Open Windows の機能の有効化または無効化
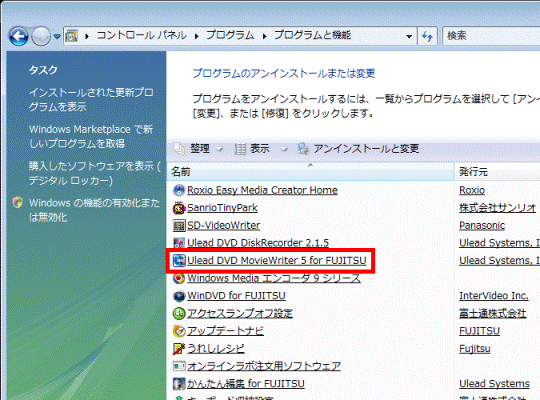The width and height of the screenshot is (540, 400). coord(94,210)
